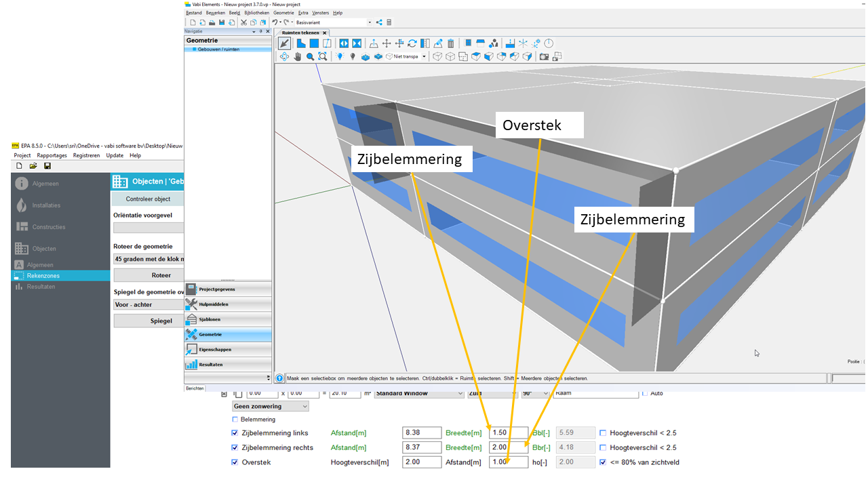Click the rotate refresh arrows icon

click(412, 43)
